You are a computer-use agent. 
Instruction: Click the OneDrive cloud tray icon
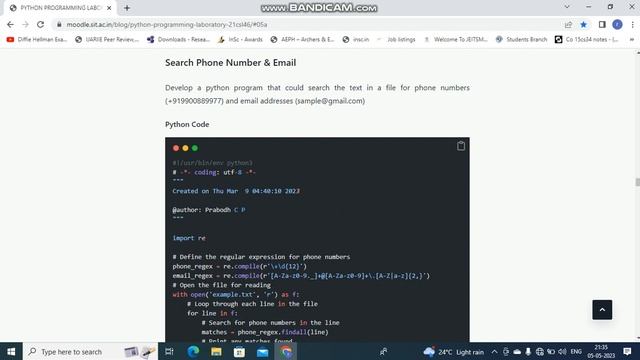[x=517, y=351]
